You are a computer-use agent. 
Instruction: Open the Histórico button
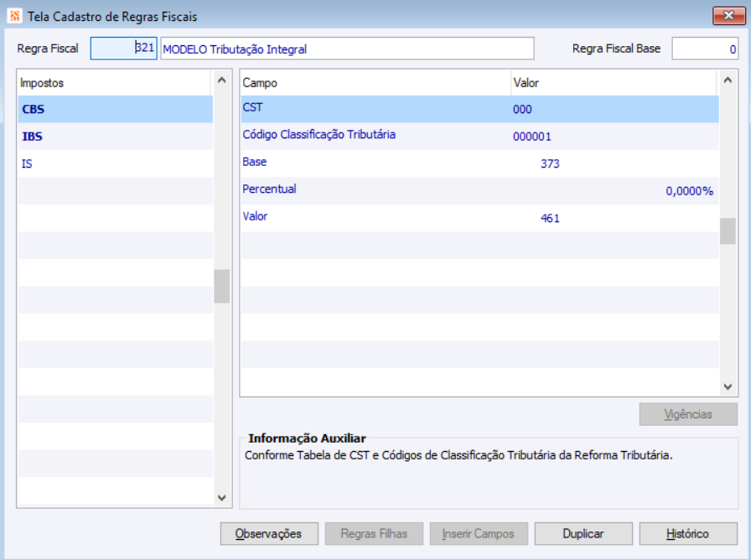tap(688, 534)
